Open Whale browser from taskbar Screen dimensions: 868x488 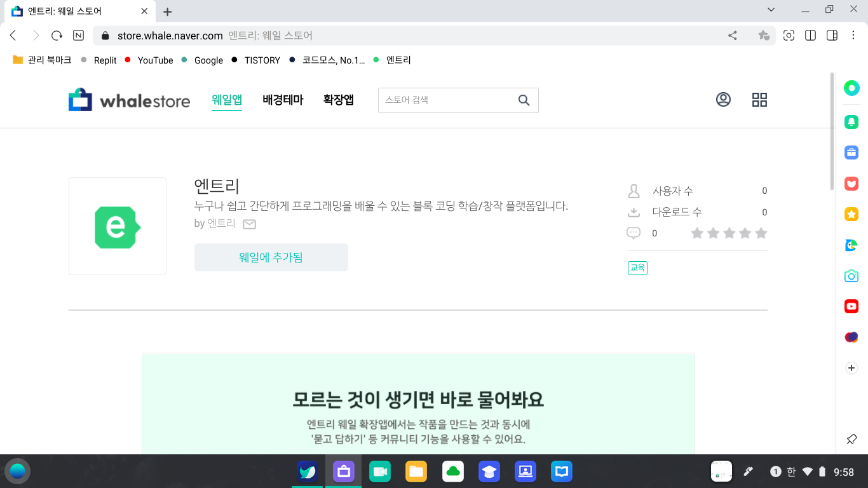308,471
